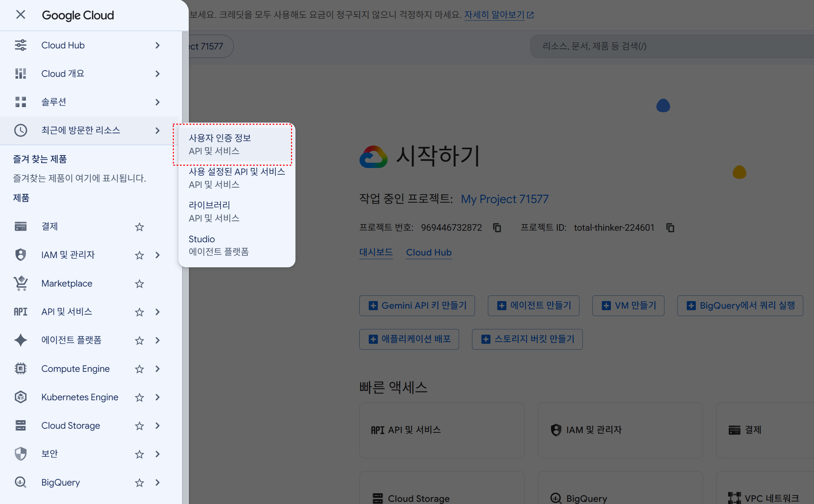Click VM 만들기 button
This screenshot has height=504, width=814.
pyautogui.click(x=628, y=306)
